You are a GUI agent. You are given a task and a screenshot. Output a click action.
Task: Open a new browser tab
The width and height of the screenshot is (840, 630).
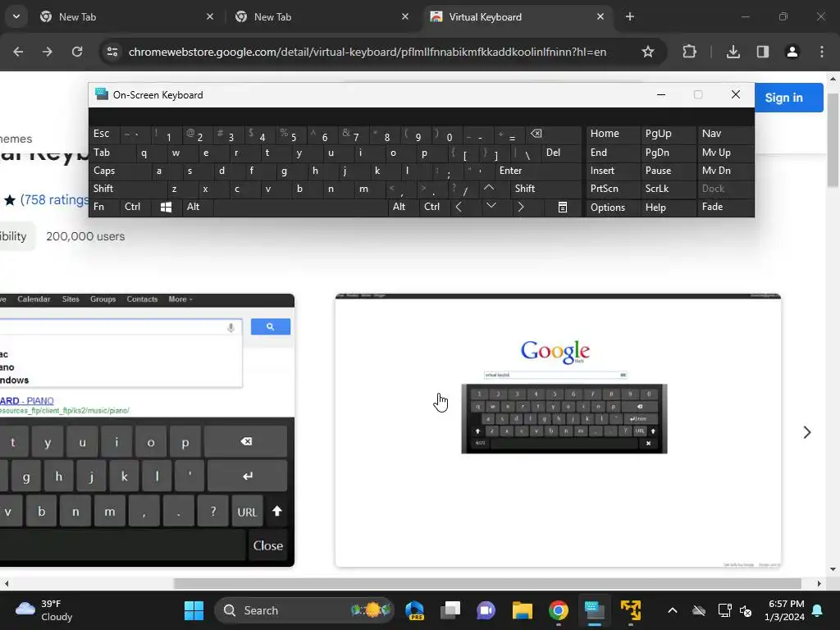[630, 16]
